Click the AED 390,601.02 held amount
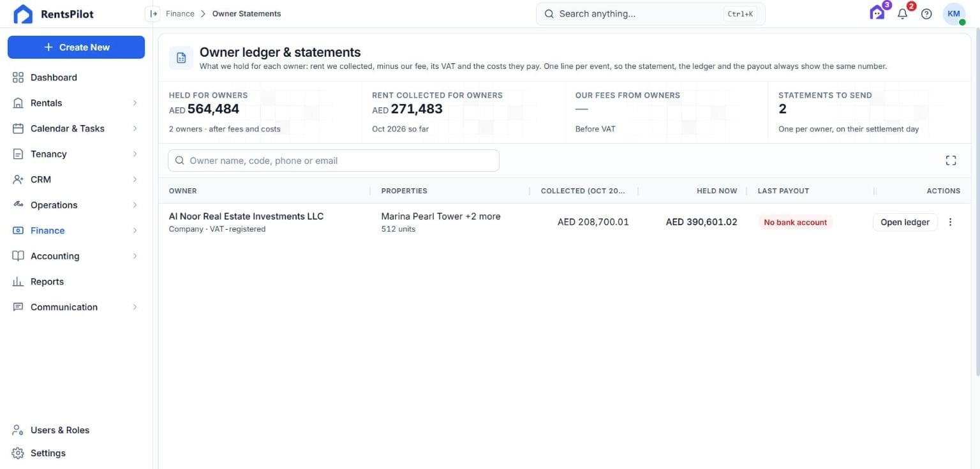This screenshot has width=980, height=469. pyautogui.click(x=701, y=222)
